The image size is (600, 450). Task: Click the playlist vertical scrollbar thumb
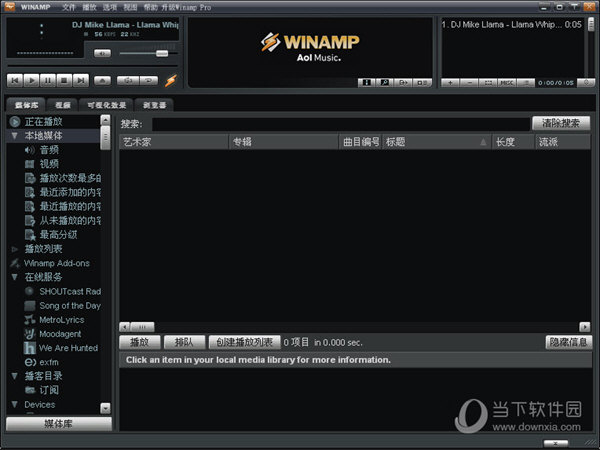click(591, 24)
